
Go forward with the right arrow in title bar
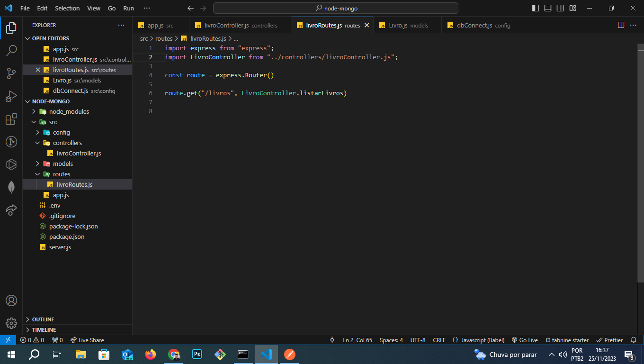[203, 8]
